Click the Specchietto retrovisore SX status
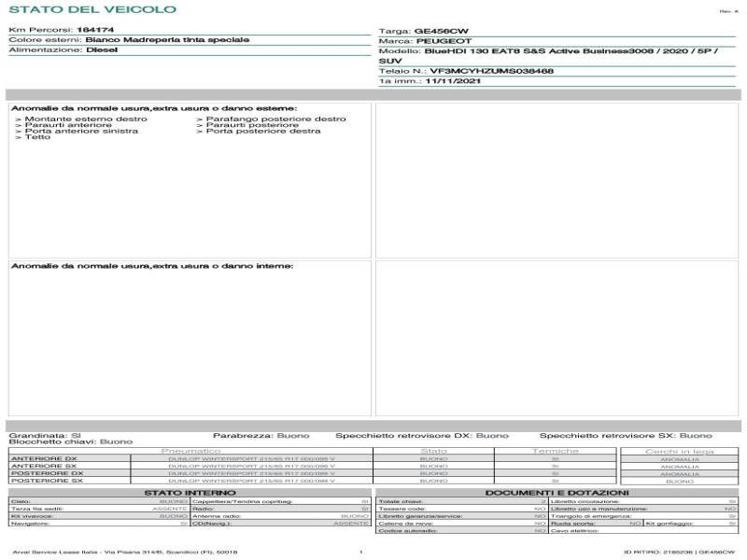Screen dimensions: 747x560 (625, 435)
